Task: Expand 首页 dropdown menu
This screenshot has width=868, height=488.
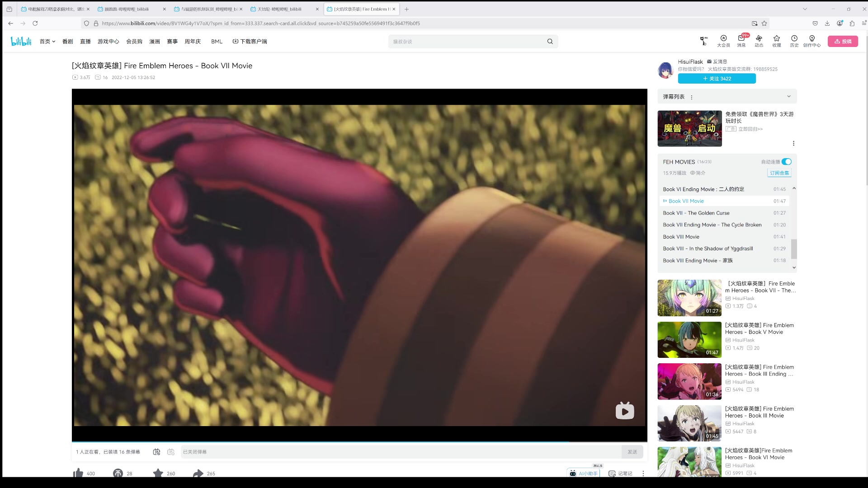Action: 47,42
